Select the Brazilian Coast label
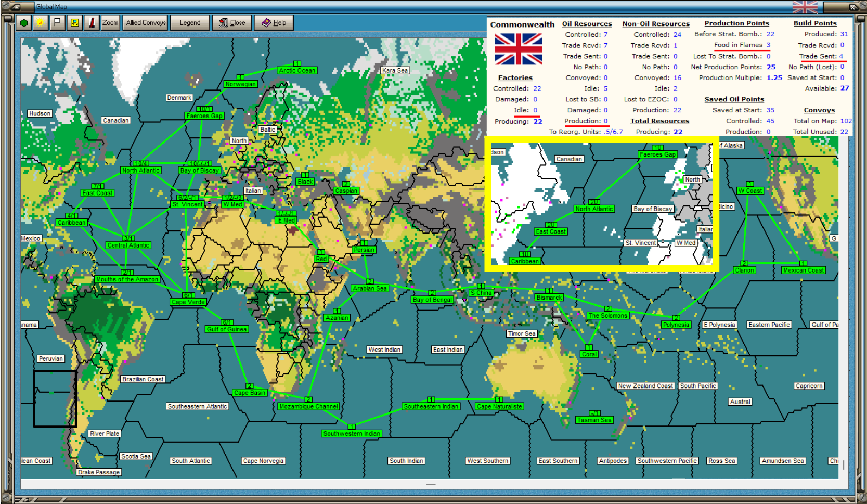The width and height of the screenshot is (867, 504). tap(143, 379)
